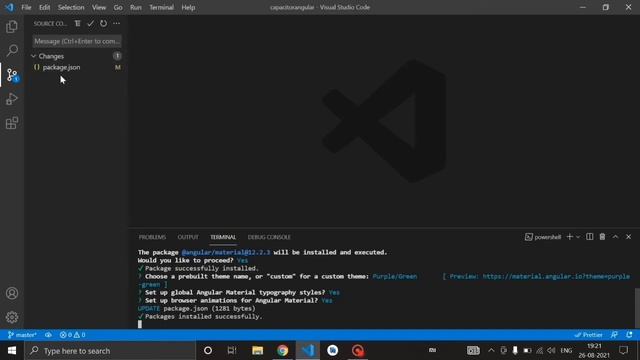This screenshot has height=360, width=640.
Task: Open Task View on taskbar
Action: (232, 351)
